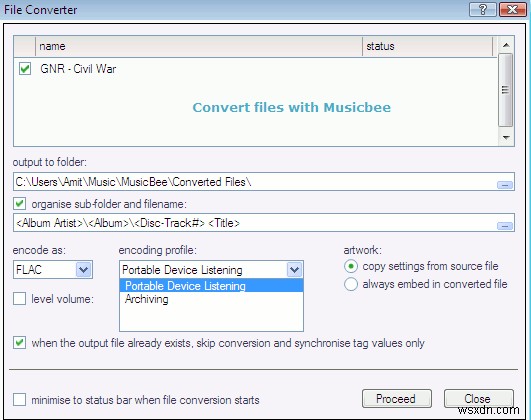Click the file list scrollbar thumb

[506, 90]
